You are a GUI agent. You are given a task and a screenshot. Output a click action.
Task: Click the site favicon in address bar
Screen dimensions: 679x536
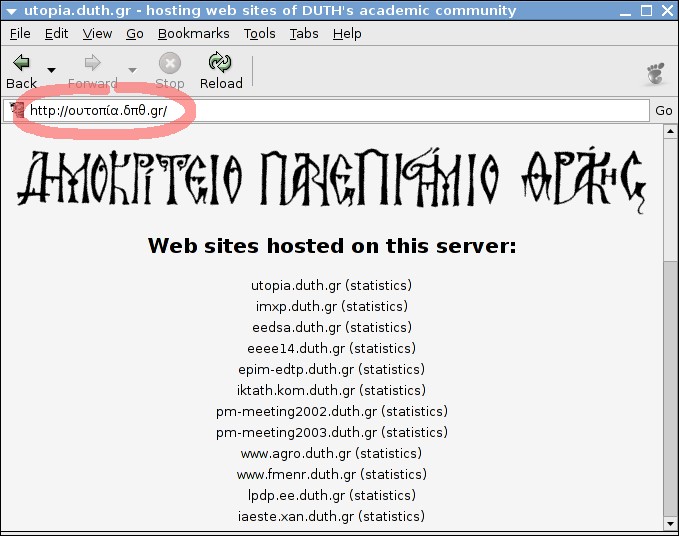tap(16, 110)
